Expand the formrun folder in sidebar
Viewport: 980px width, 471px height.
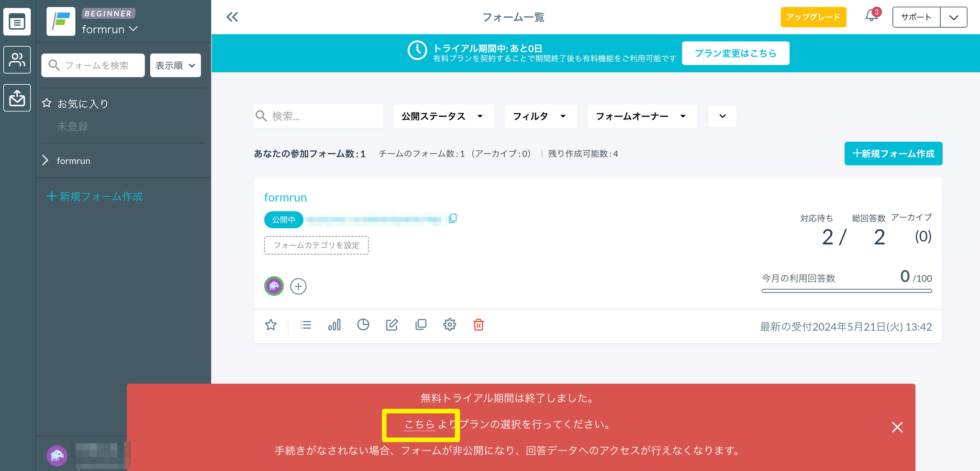coord(45,160)
